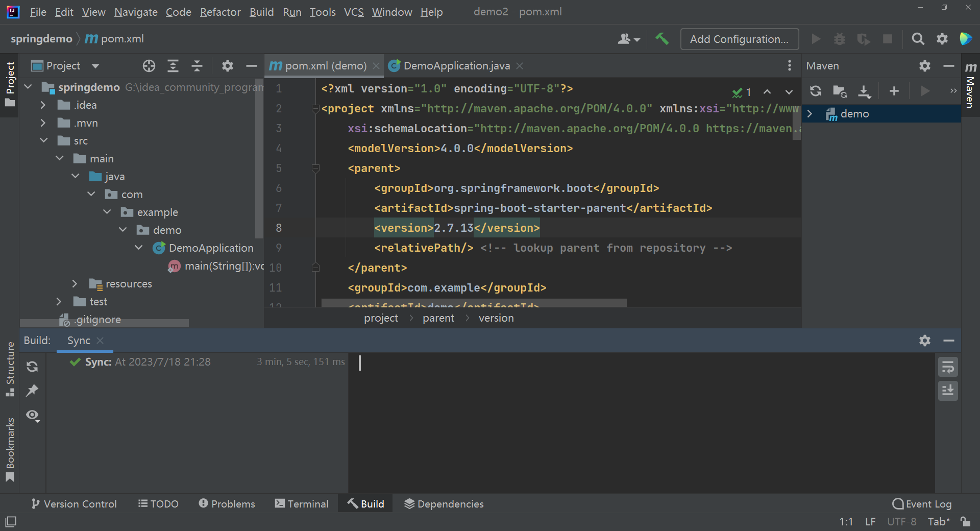The image size is (980, 531).
Task: Open Project panel options gear
Action: (x=228, y=66)
